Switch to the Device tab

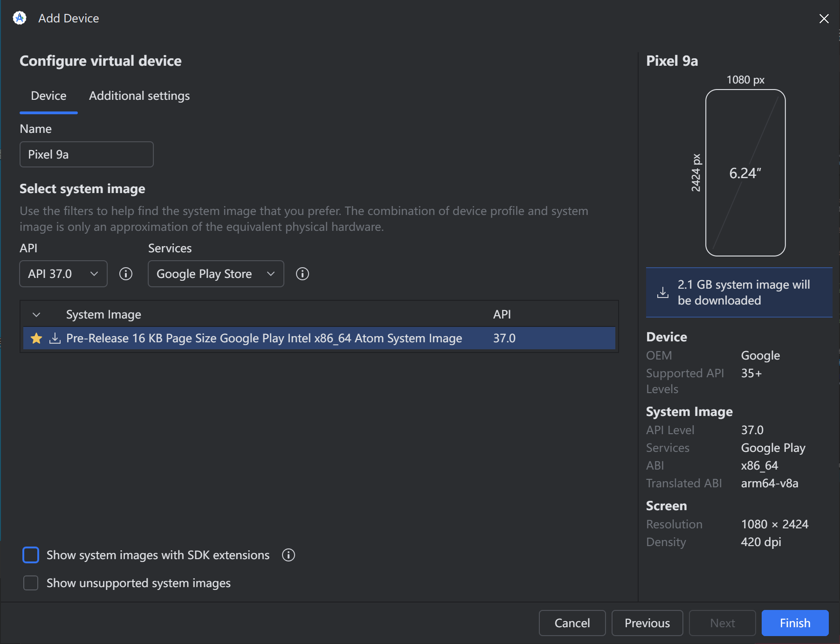click(x=48, y=96)
